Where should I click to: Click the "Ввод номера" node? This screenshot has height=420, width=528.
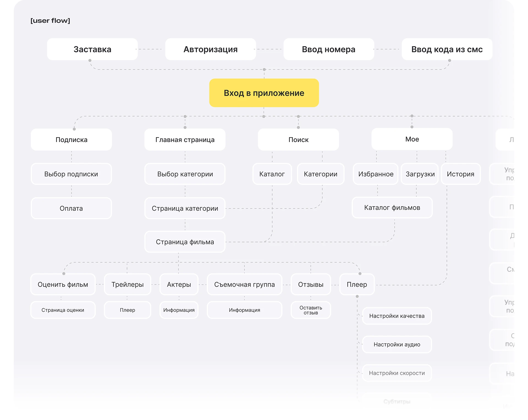pyautogui.click(x=329, y=49)
